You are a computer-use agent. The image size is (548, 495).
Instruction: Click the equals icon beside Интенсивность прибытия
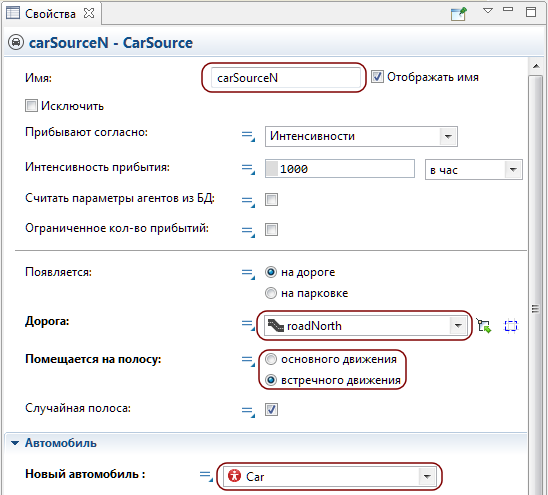(248, 169)
